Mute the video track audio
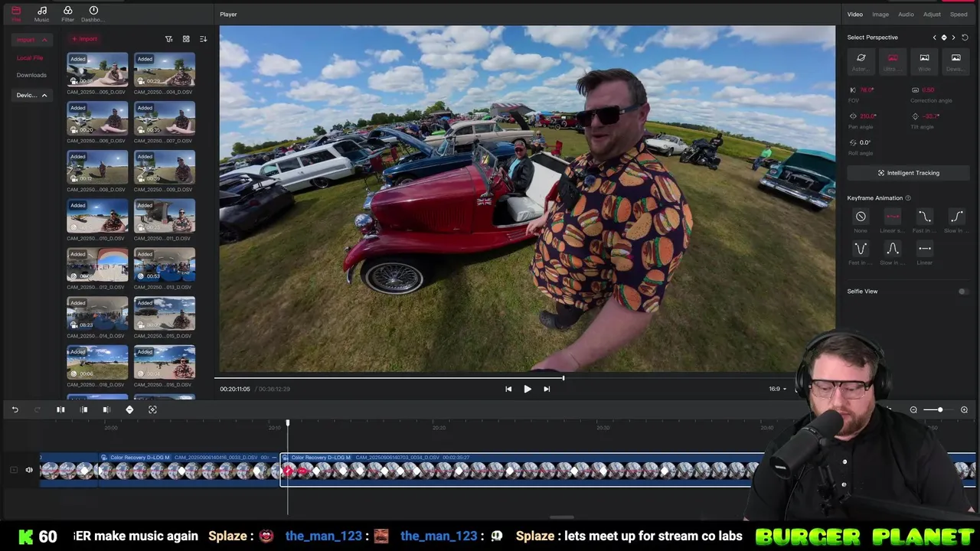Image resolution: width=980 pixels, height=551 pixels. tap(29, 470)
